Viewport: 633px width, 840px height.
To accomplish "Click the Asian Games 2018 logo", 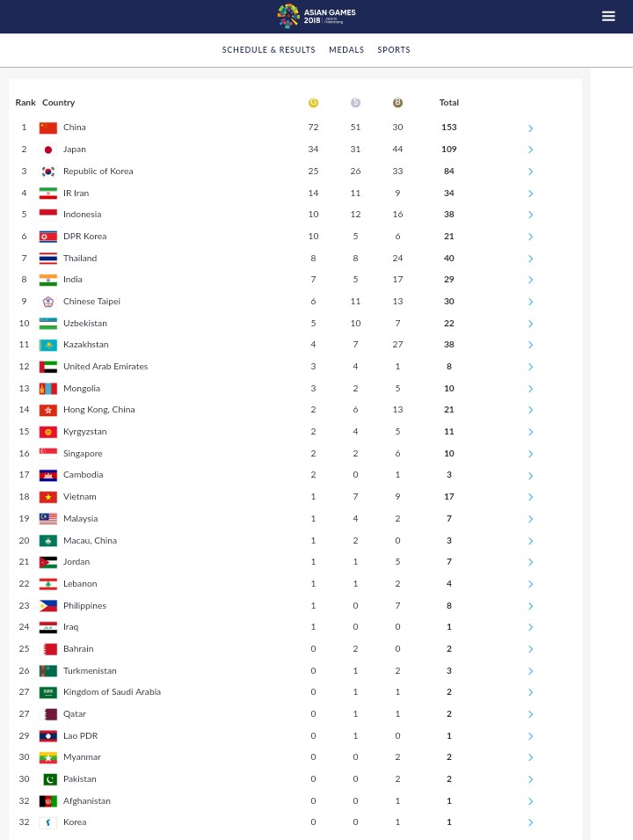I will pyautogui.click(x=316, y=16).
